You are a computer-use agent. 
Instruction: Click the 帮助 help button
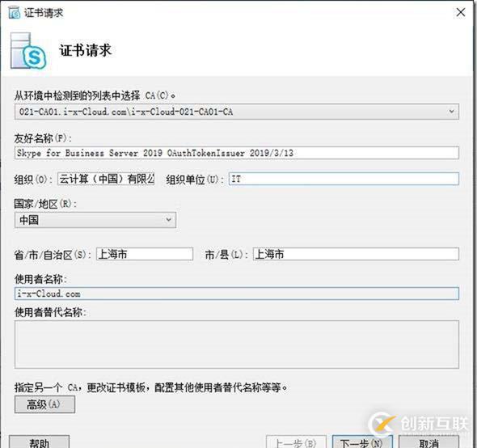(40, 442)
